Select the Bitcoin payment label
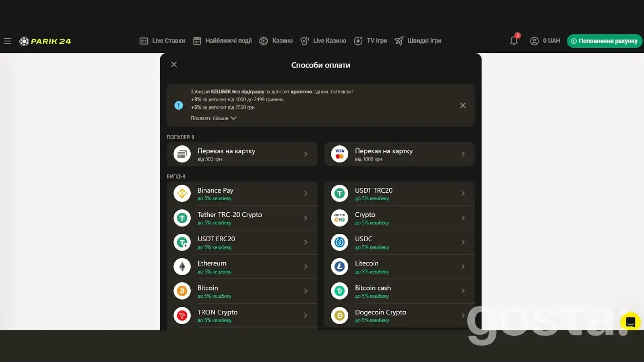644x362 pixels. coord(208,288)
